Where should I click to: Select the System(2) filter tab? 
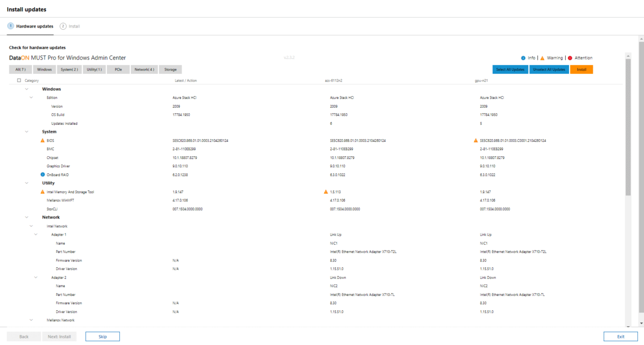[69, 69]
